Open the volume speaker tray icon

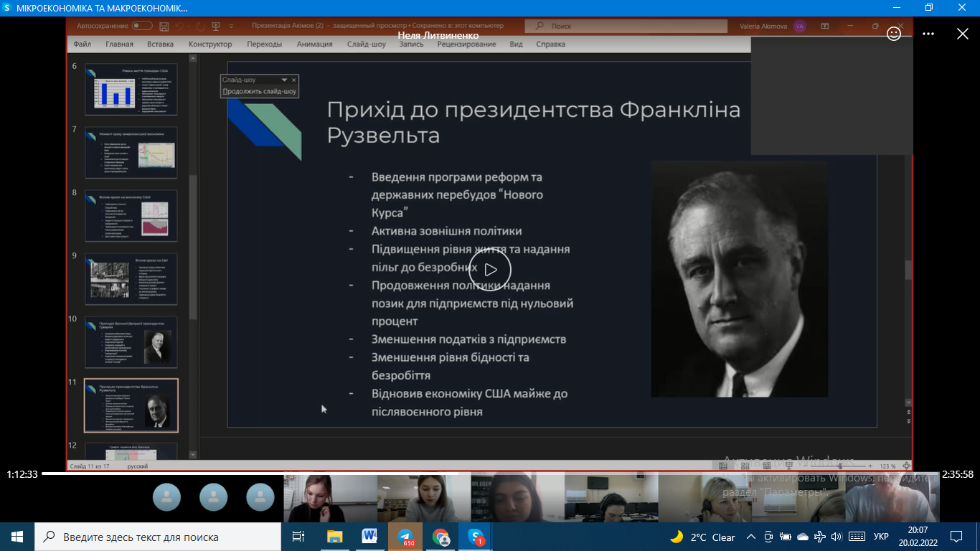click(x=837, y=537)
